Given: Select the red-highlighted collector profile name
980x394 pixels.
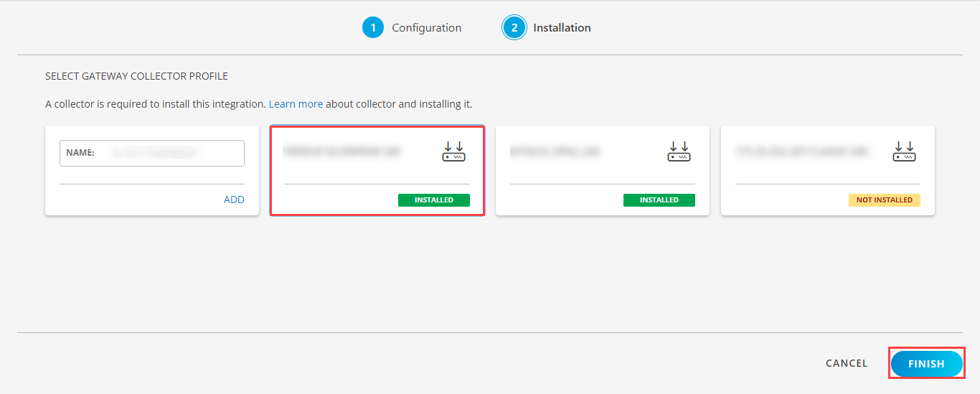Looking at the screenshot, I should [341, 151].
